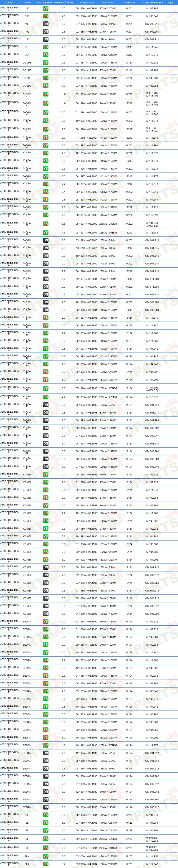The image size is (178, 868).
Task: Click the ON icon for KOMBI OM 602.962
Action: click(46, 583)
